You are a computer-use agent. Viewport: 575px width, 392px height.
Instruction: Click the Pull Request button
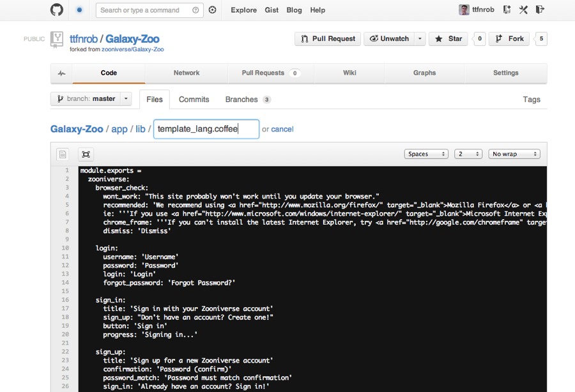[x=328, y=39]
